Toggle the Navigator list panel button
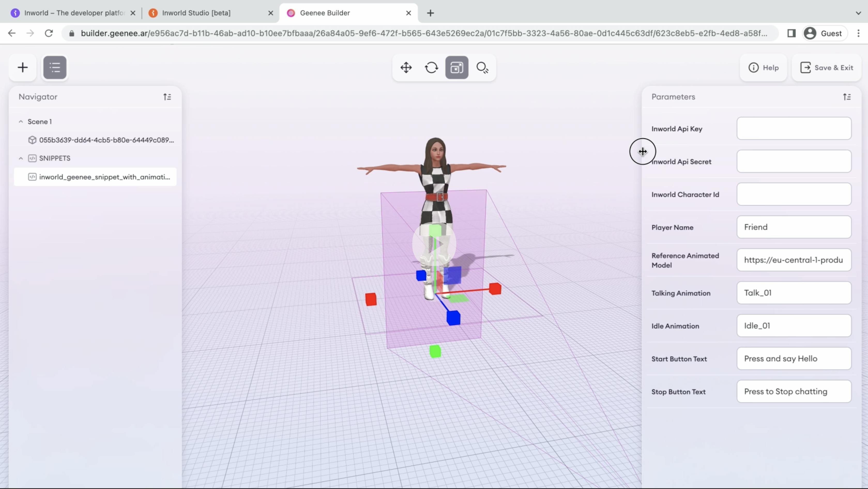This screenshot has height=489, width=868. (x=55, y=67)
